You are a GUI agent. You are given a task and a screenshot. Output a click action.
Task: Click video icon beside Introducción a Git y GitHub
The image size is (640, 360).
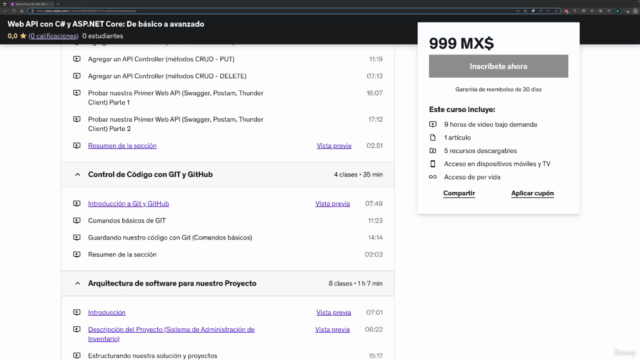click(x=77, y=203)
